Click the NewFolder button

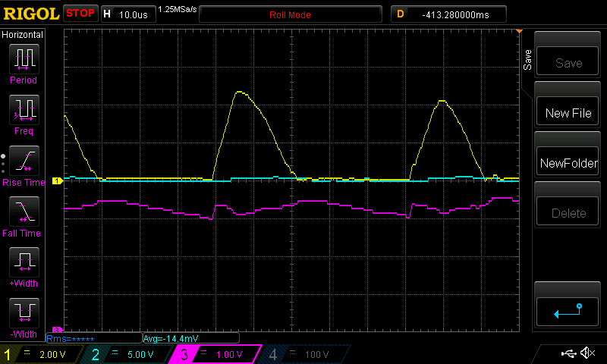tap(568, 163)
